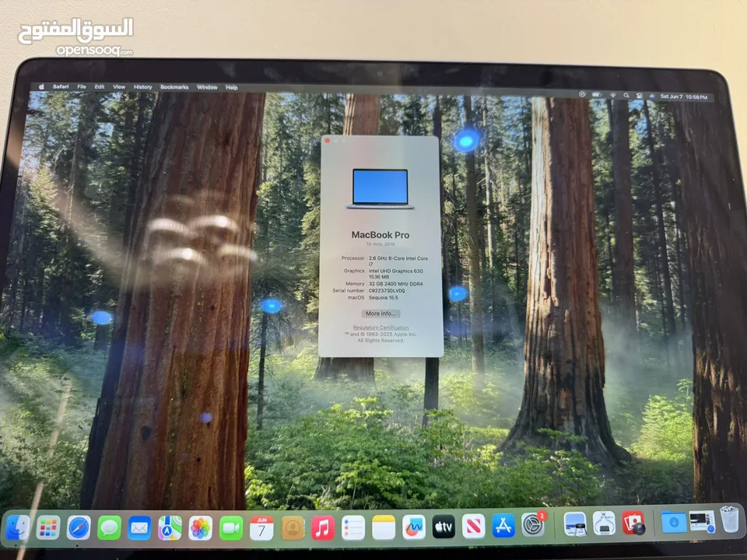Viewport: 747px width, 560px height.
Task: Click serial number C02Z373DLVDQ
Action: (387, 290)
